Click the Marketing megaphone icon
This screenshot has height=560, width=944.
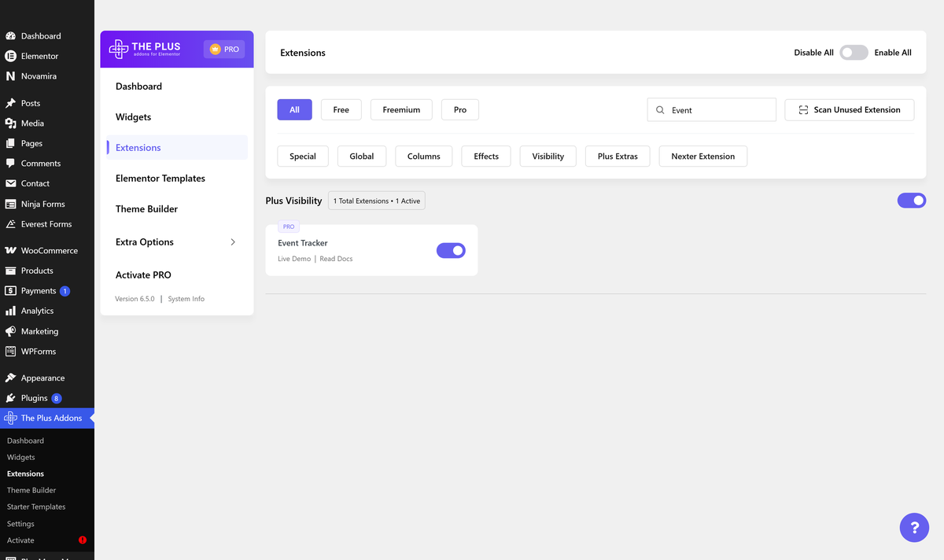[11, 331]
